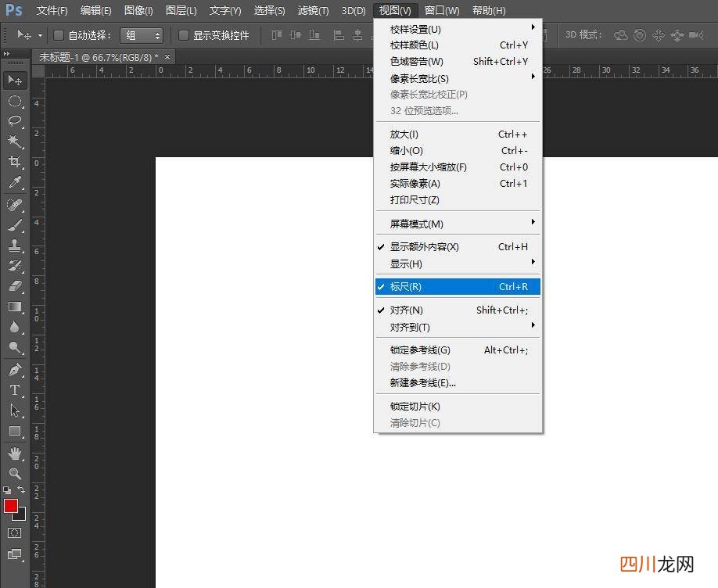Toggle 色域警告(W) gamut warning
Image resolution: width=718 pixels, height=588 pixels.
[x=458, y=61]
